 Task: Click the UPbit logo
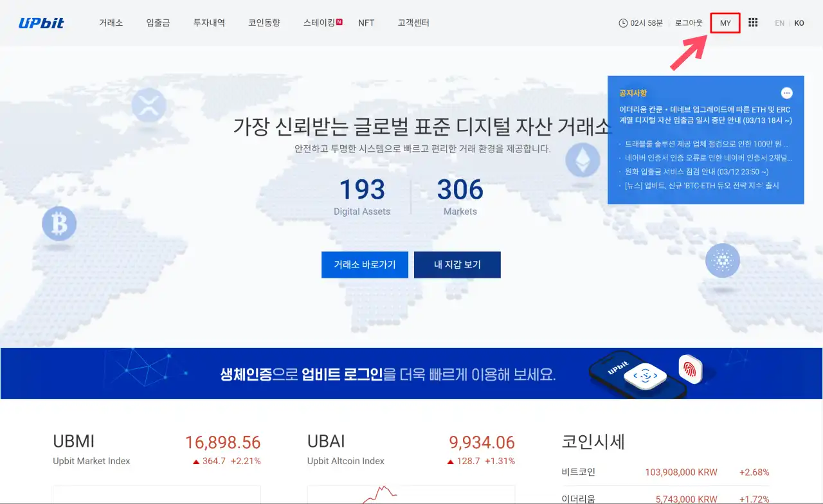click(41, 22)
